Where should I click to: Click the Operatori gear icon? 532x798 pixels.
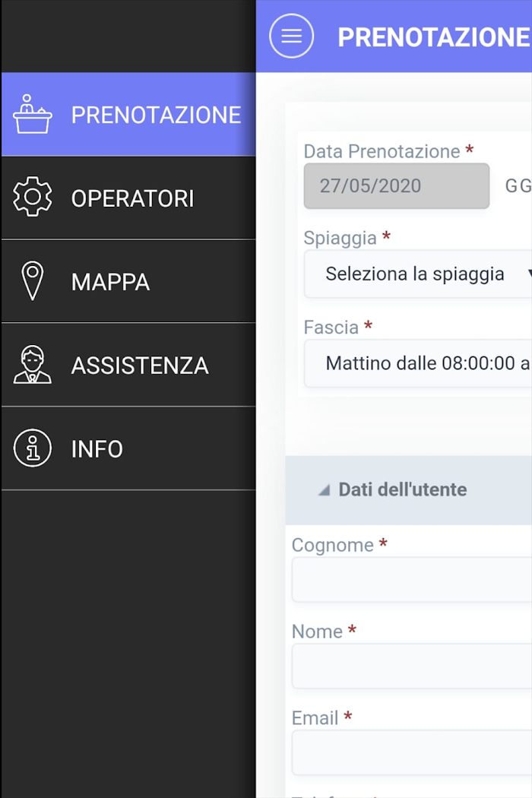[32, 197]
